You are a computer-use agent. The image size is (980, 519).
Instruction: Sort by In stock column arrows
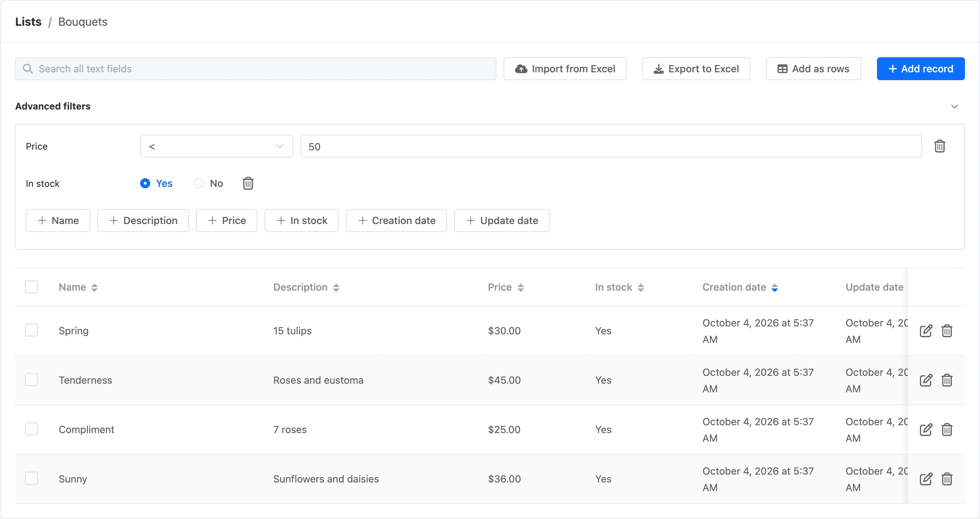[x=641, y=288]
